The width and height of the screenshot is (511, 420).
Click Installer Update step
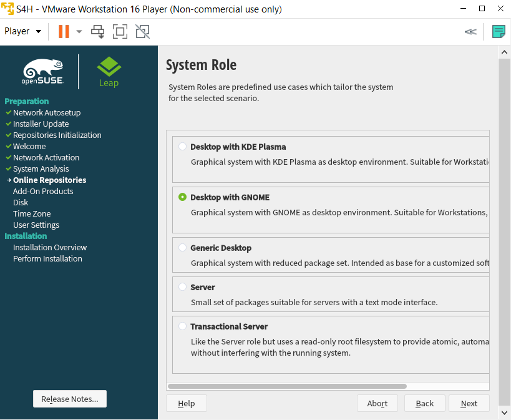pyautogui.click(x=41, y=124)
